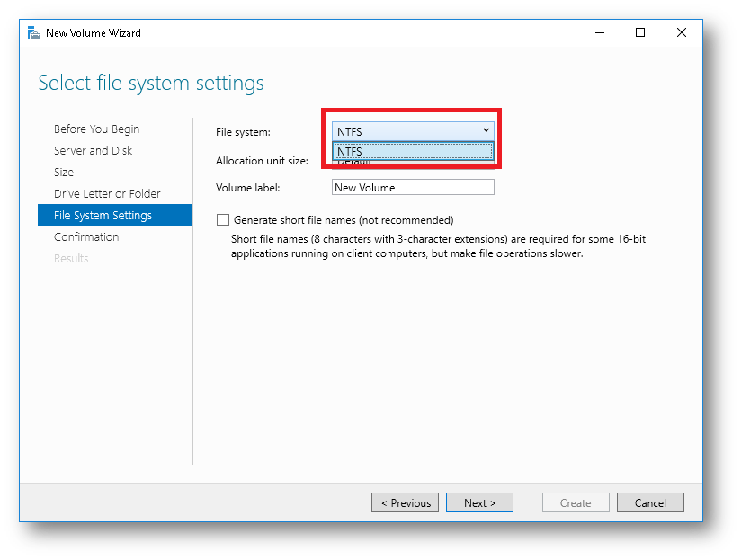
Task: Click the File system dropdown arrow
Action: point(487,131)
